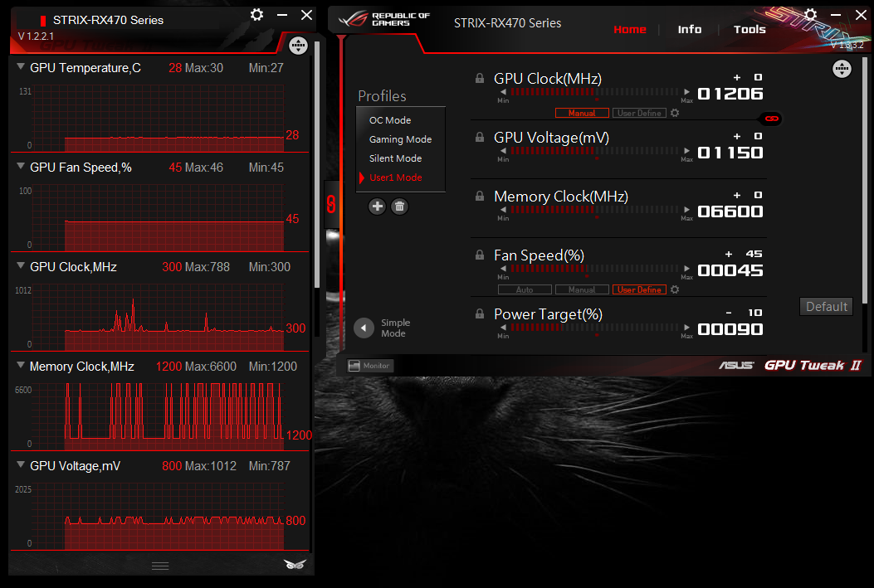Decrease Memory Clock with left arrow
Image resolution: width=874 pixels, height=588 pixels.
click(x=503, y=210)
